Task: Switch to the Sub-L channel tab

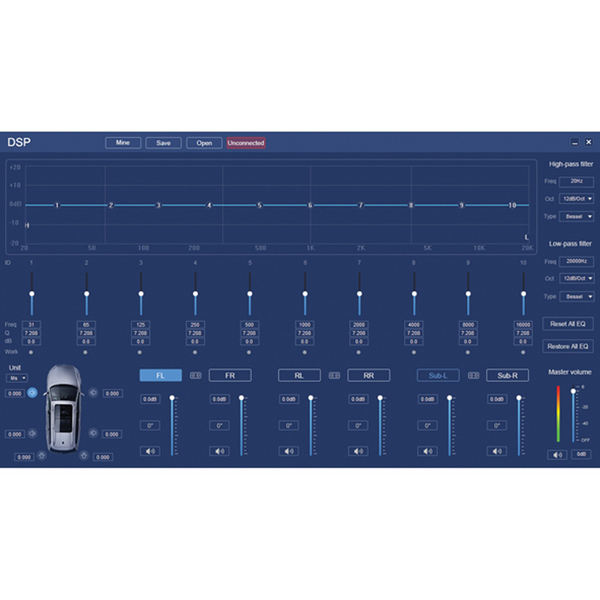Action: [438, 376]
